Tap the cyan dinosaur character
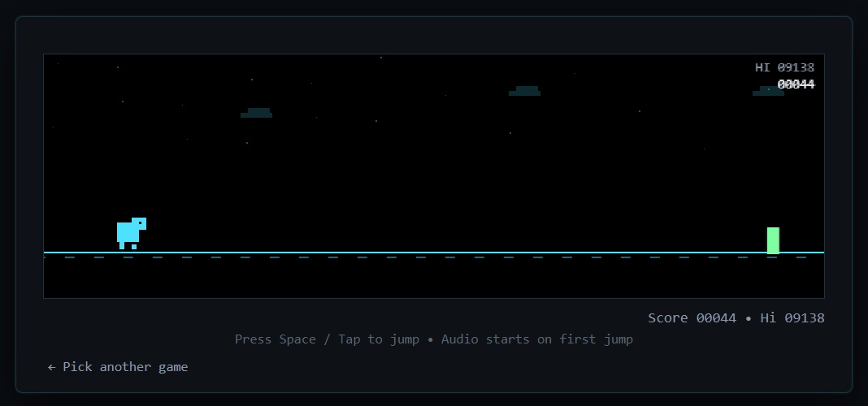The image size is (868, 406). tap(131, 233)
